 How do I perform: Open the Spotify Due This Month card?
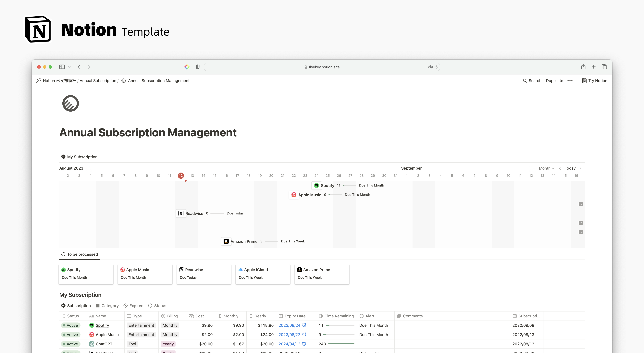pyautogui.click(x=86, y=274)
